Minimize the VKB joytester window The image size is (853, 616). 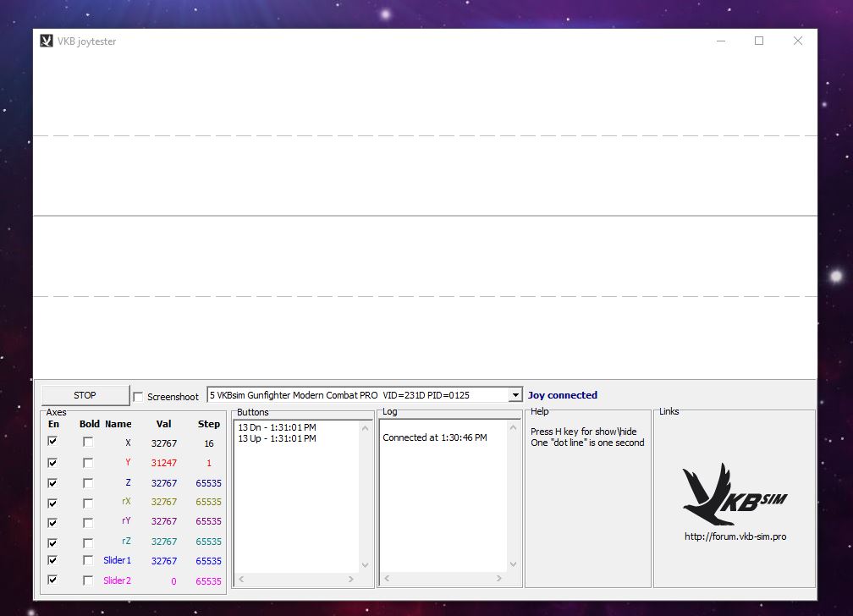pos(721,41)
